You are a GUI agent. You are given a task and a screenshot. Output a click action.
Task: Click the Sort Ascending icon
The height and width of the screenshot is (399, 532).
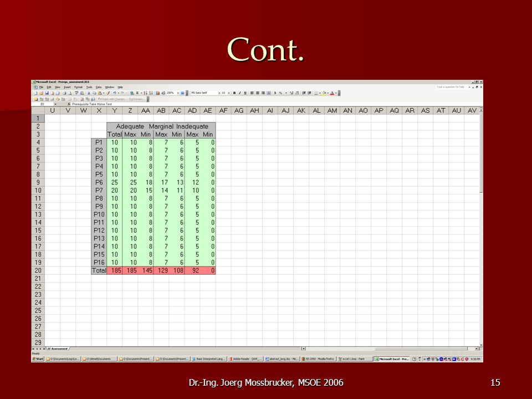click(145, 93)
